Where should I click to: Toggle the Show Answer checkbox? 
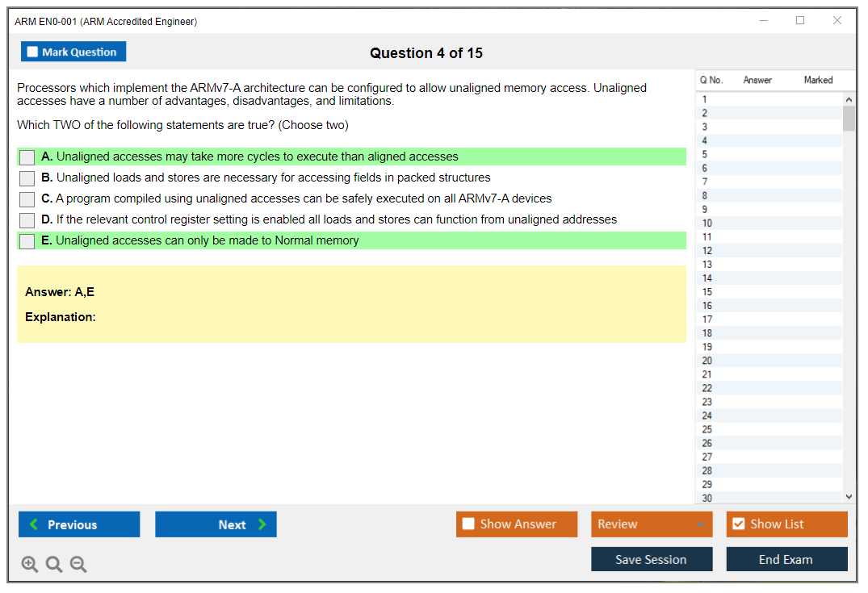(x=468, y=524)
